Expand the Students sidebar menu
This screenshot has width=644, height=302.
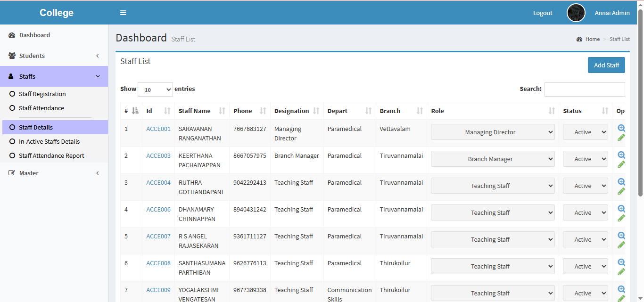tap(54, 56)
